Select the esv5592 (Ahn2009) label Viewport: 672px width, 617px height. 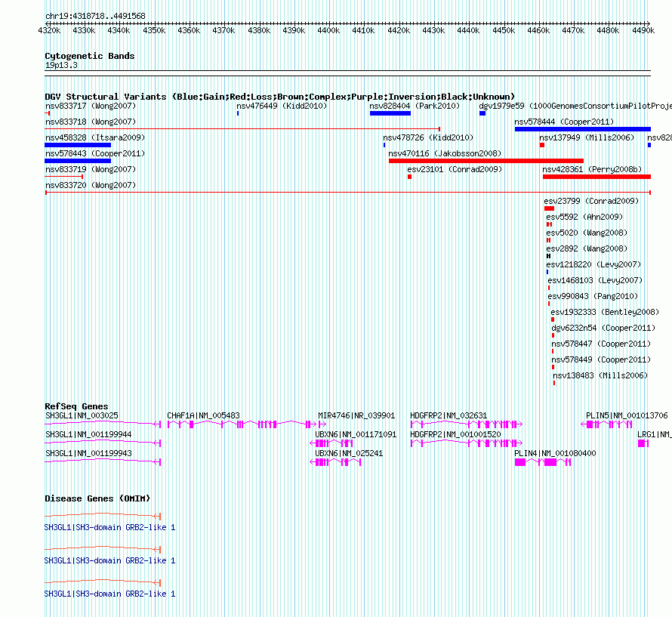(584, 217)
